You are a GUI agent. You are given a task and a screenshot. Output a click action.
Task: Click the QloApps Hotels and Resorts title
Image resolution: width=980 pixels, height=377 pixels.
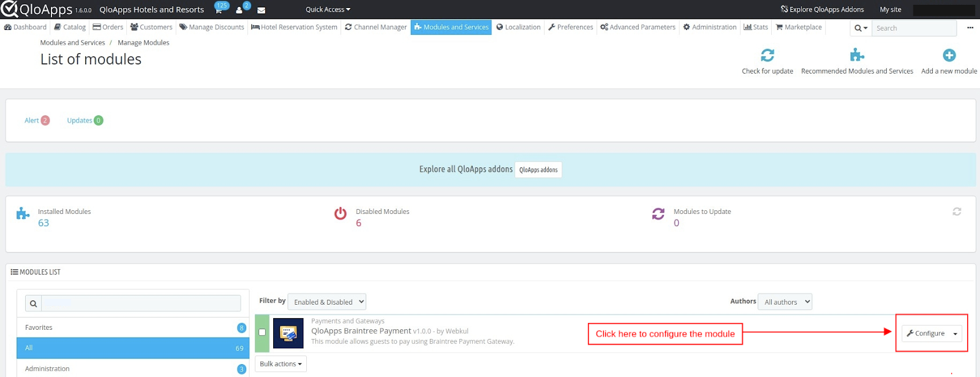pos(152,9)
